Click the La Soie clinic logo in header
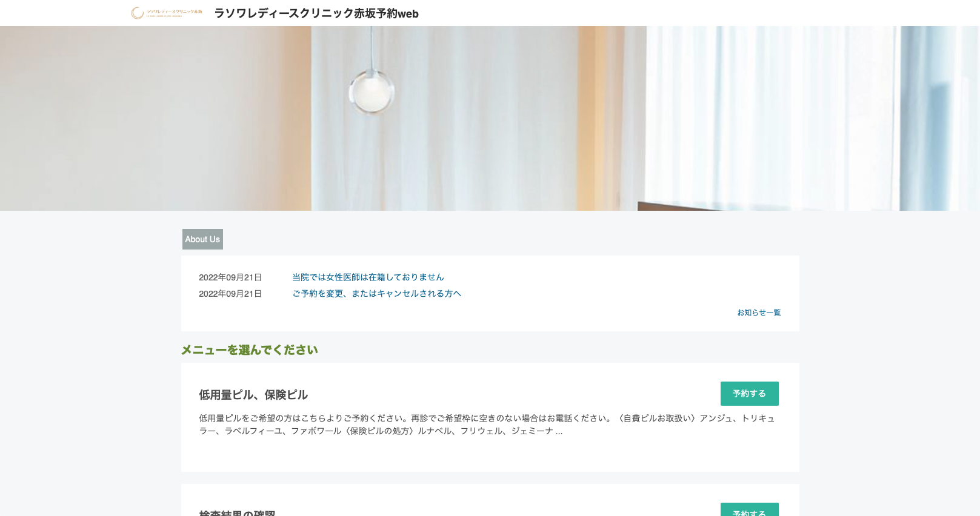Screen dimensions: 980x516 pyautogui.click(x=167, y=13)
